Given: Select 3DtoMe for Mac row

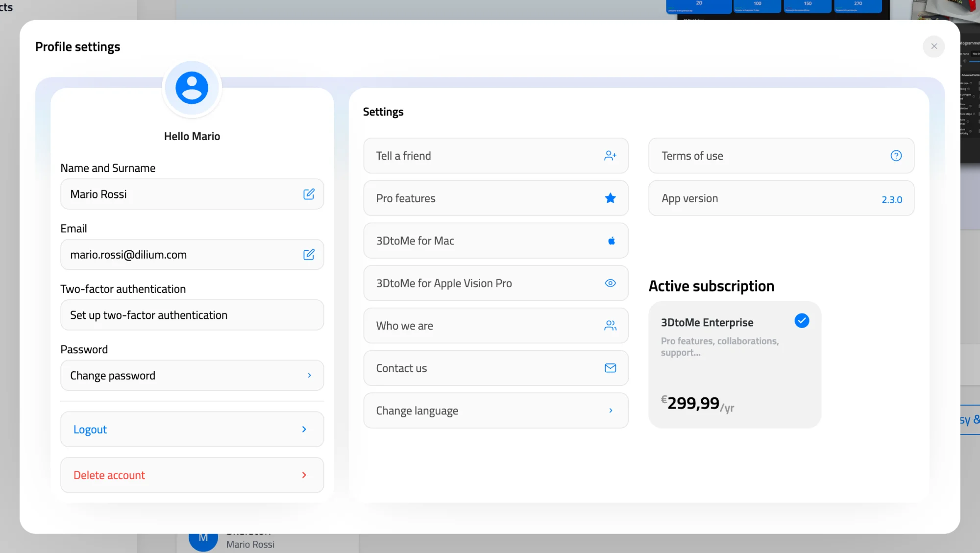Looking at the screenshot, I should pyautogui.click(x=496, y=240).
